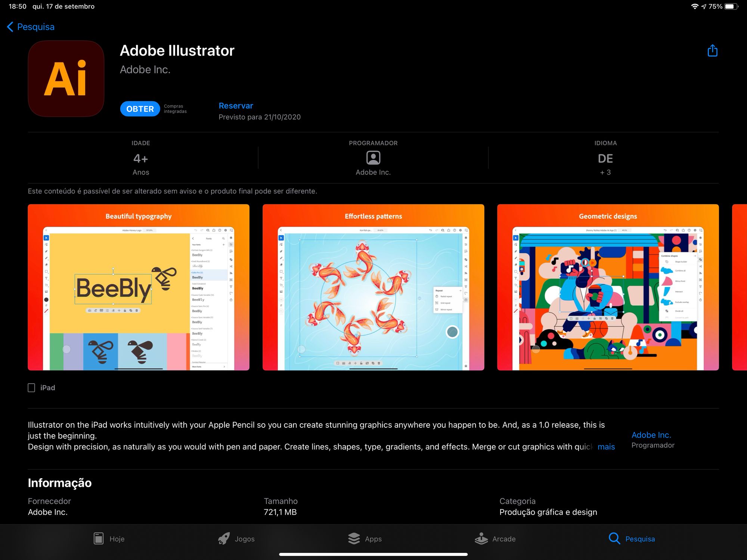Expand the DE + 3 language info
Viewport: 747px width, 560px height.
coord(605,164)
